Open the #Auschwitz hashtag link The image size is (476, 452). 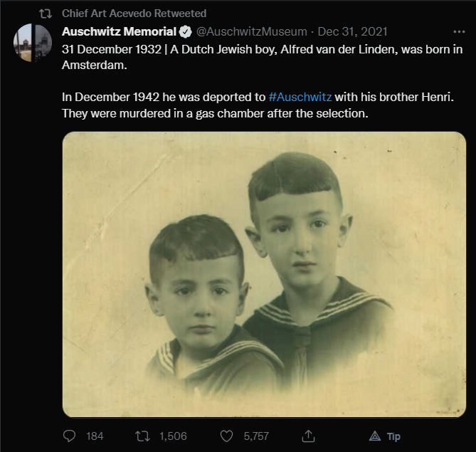pos(300,98)
